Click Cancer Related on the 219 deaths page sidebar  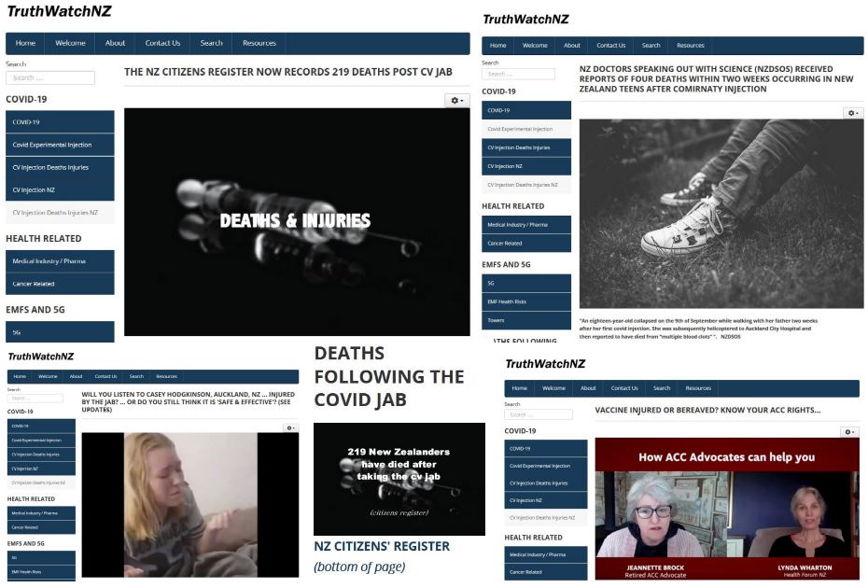[60, 284]
